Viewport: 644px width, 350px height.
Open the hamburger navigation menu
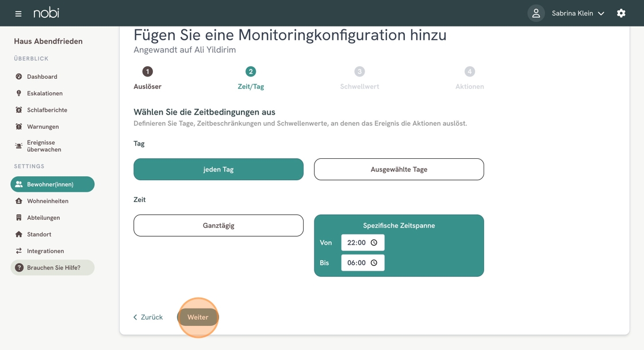18,14
